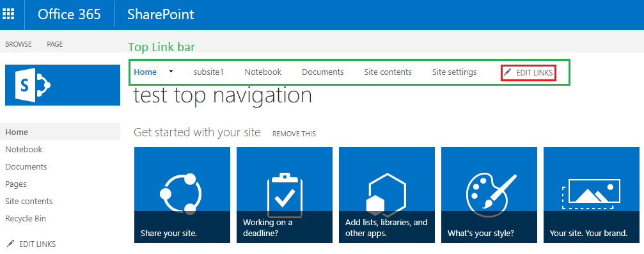Click the hexagon apps icon tile
This screenshot has width=644, height=254.
387,194
